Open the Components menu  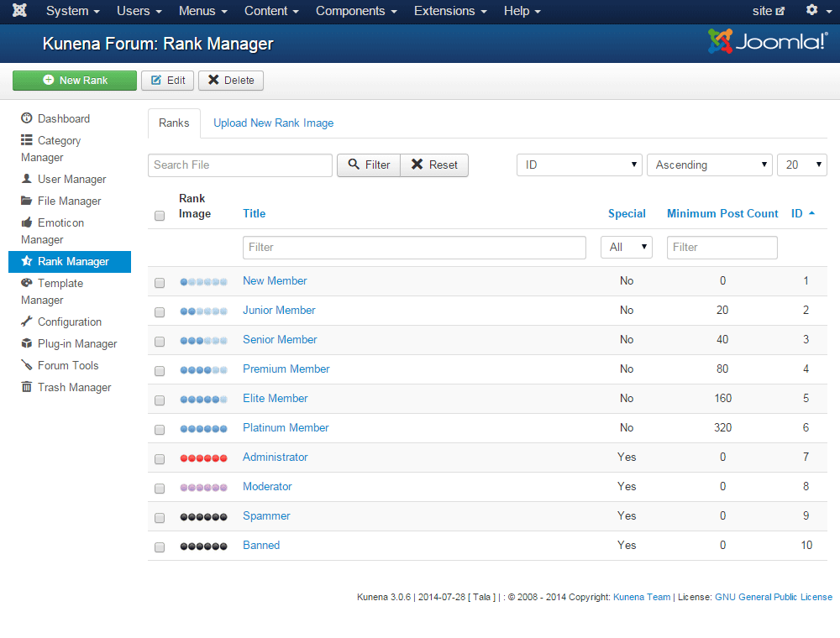(356, 11)
